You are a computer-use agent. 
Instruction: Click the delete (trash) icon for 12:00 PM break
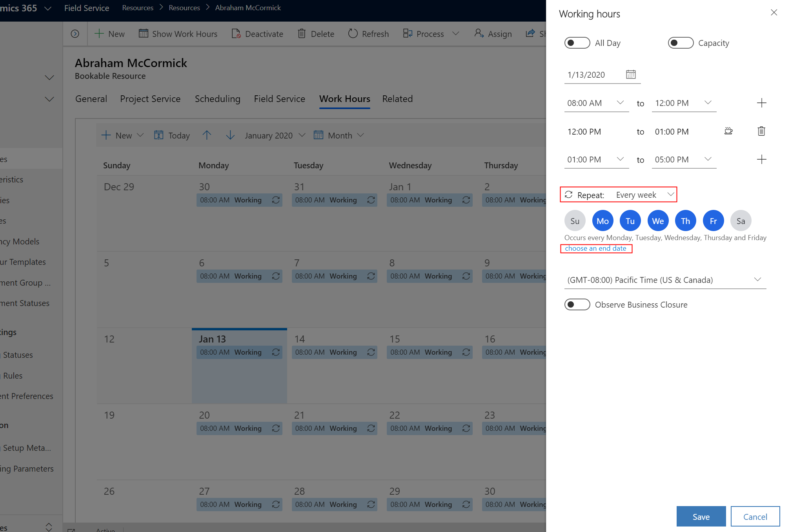tap(761, 131)
